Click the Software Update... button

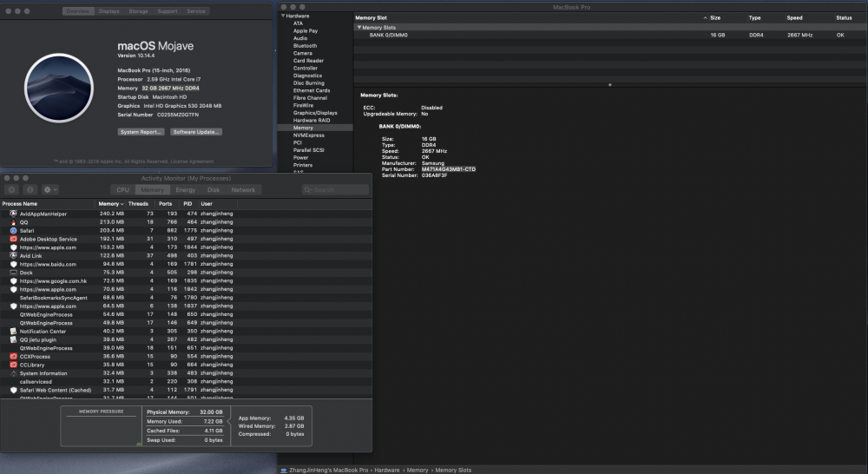196,132
